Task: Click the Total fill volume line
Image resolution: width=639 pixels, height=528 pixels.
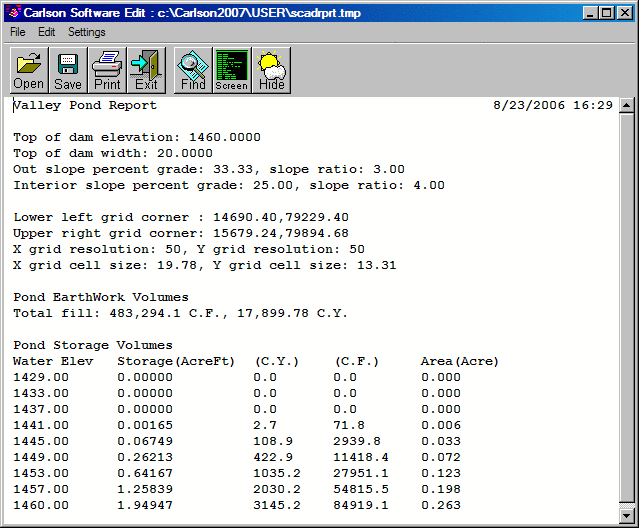Action: (180, 313)
